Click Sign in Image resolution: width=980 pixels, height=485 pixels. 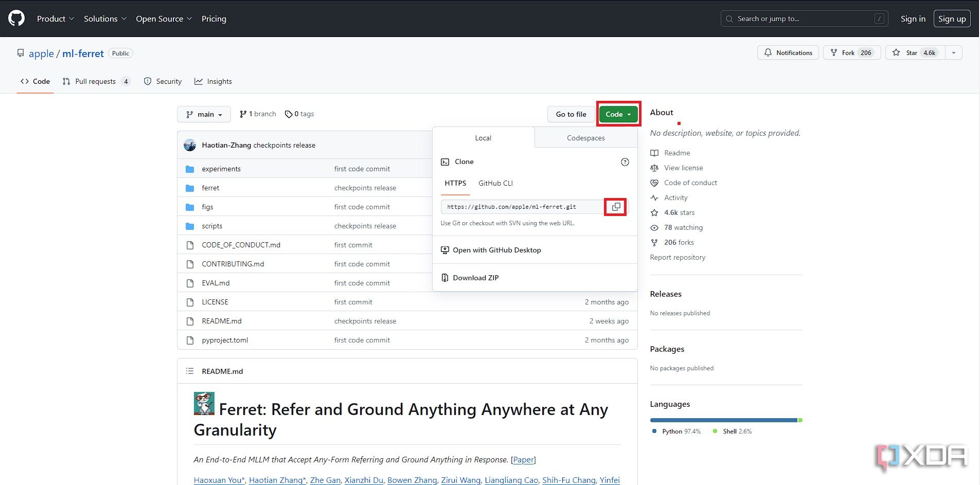coord(913,19)
